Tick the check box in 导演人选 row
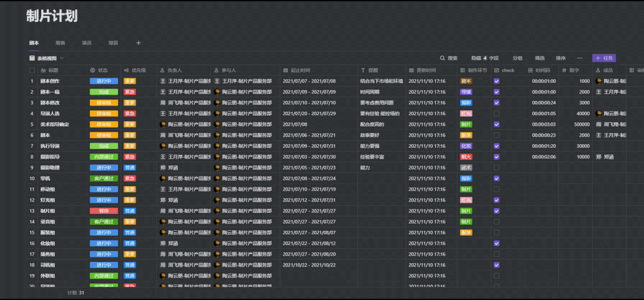 coord(497,113)
